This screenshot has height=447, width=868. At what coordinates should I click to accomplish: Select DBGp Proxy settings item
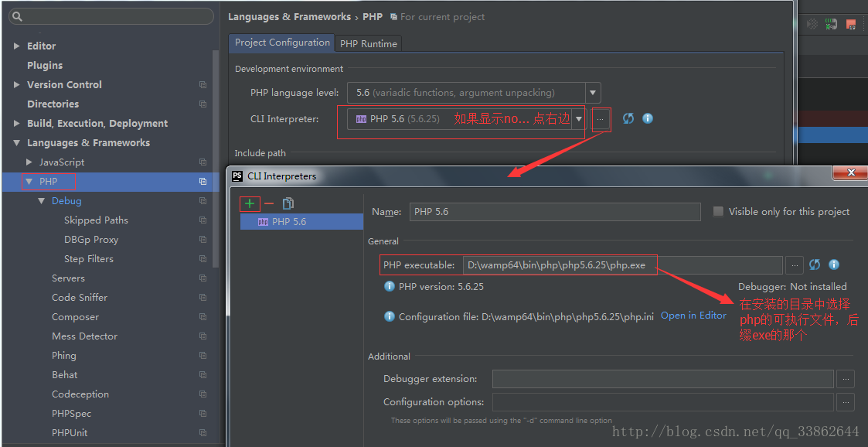[x=90, y=240]
